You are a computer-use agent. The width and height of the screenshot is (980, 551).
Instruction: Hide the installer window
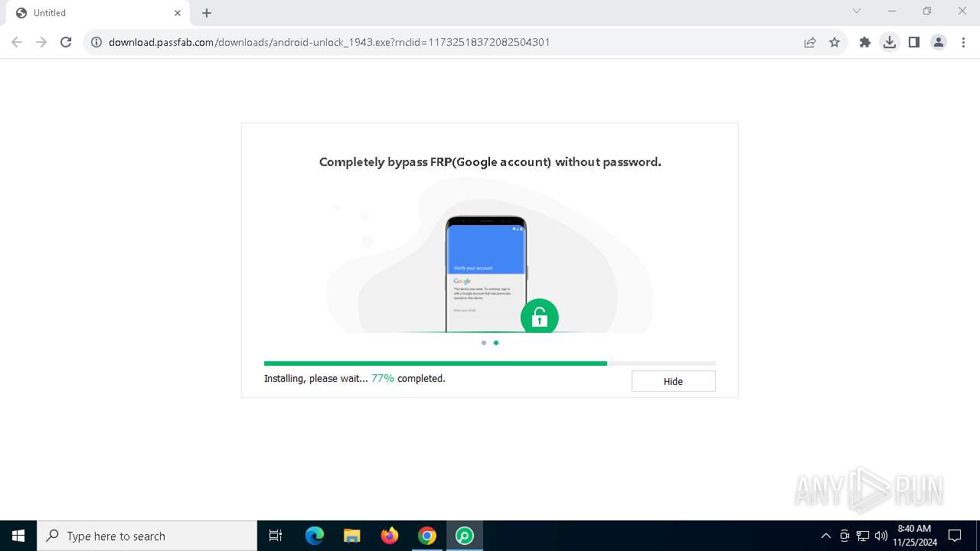(x=673, y=381)
